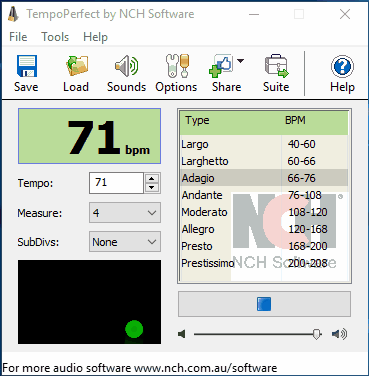The image size is (369, 376).
Task: Select the Moderato tempo row
Action: pos(264,212)
